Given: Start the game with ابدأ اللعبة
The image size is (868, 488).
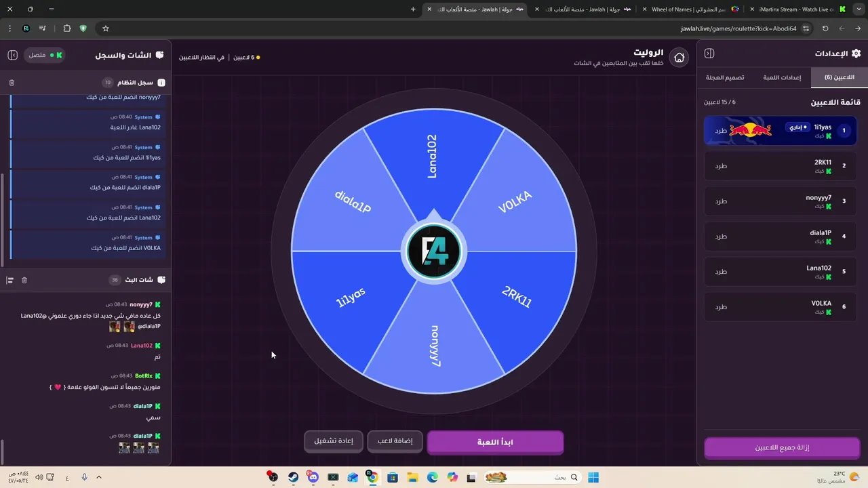Looking at the screenshot, I should tap(495, 442).
